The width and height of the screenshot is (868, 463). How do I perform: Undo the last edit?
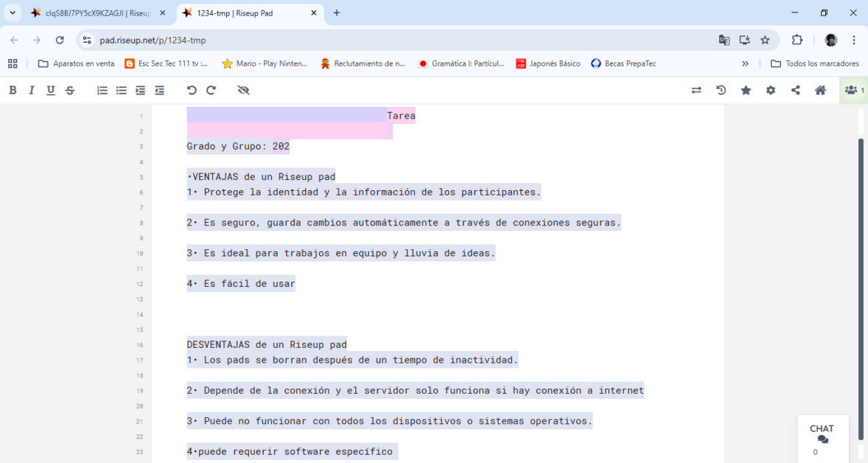[x=192, y=90]
